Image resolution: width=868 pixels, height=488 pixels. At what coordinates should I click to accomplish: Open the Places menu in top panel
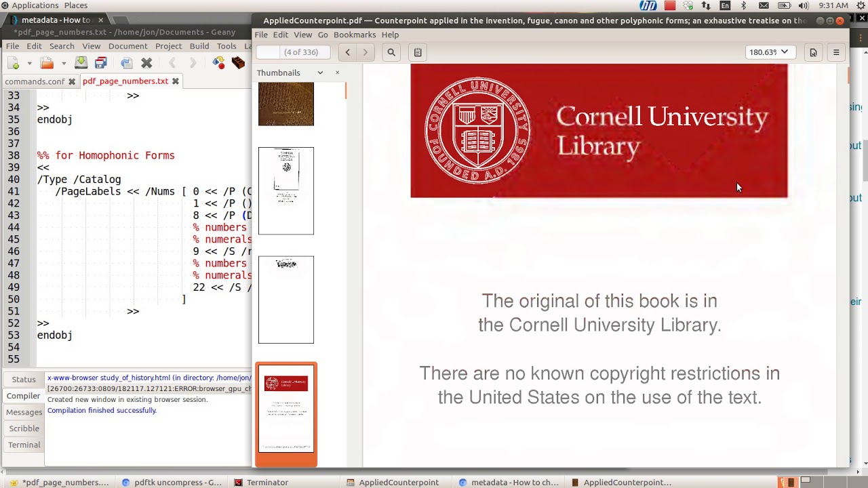click(x=76, y=5)
